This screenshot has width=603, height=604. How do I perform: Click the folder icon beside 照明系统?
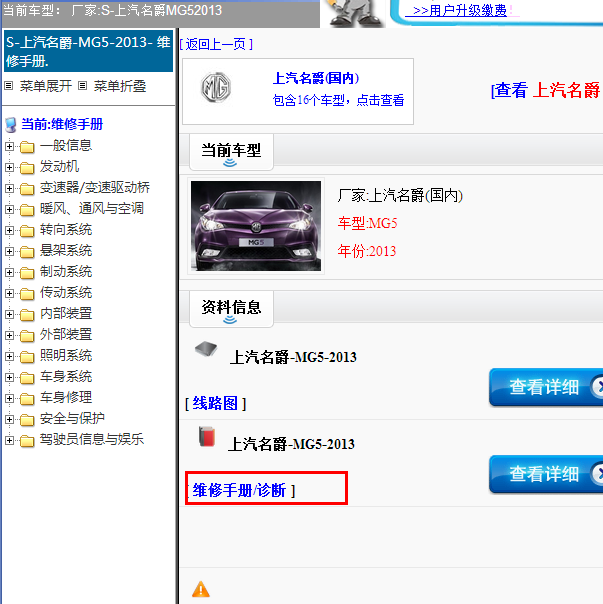(27, 357)
